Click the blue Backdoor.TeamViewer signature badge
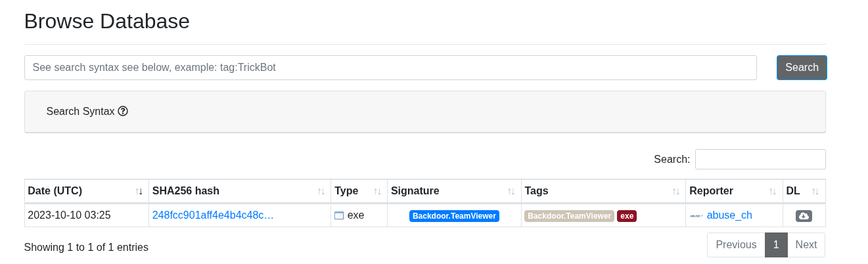 tap(454, 215)
